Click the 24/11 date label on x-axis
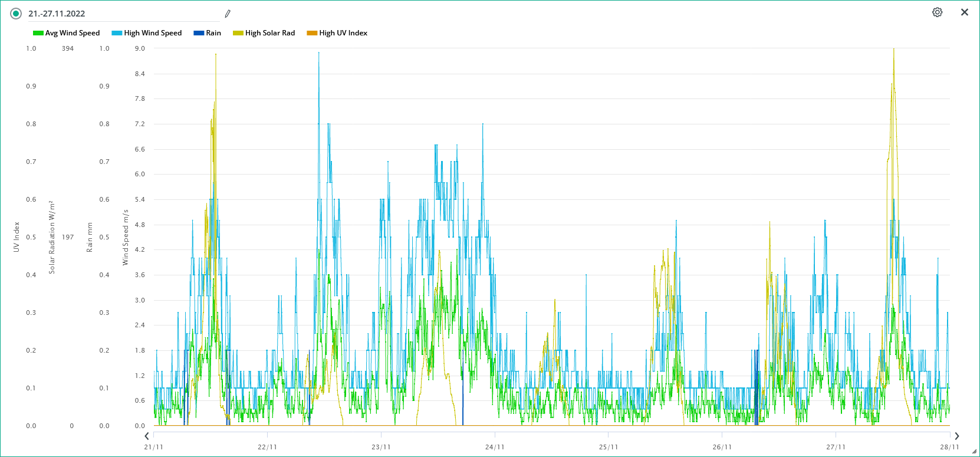Image resolution: width=980 pixels, height=457 pixels. pyautogui.click(x=495, y=447)
